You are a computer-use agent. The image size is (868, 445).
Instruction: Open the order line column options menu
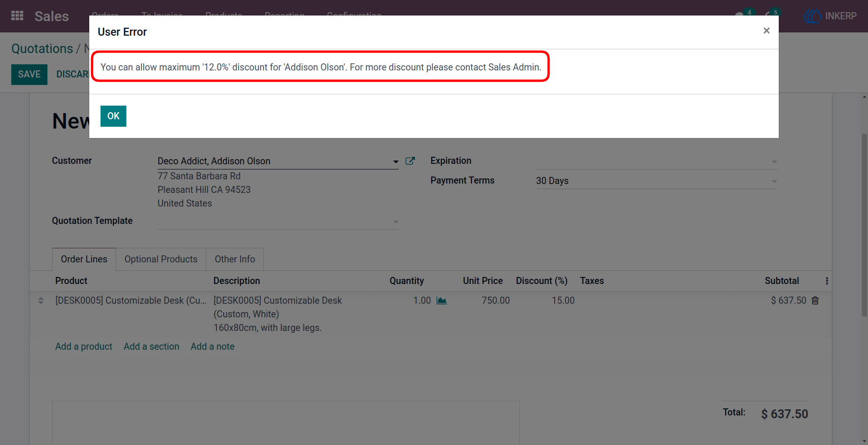[827, 281]
